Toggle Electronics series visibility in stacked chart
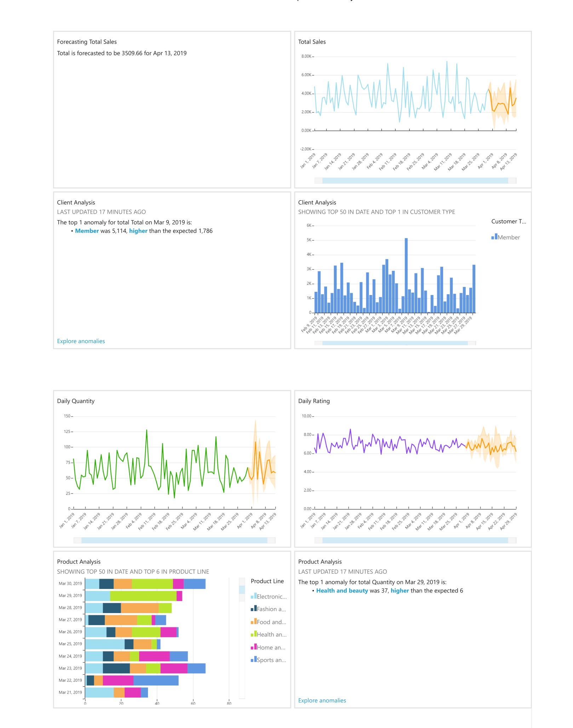This screenshot has height=728, width=573. (271, 596)
